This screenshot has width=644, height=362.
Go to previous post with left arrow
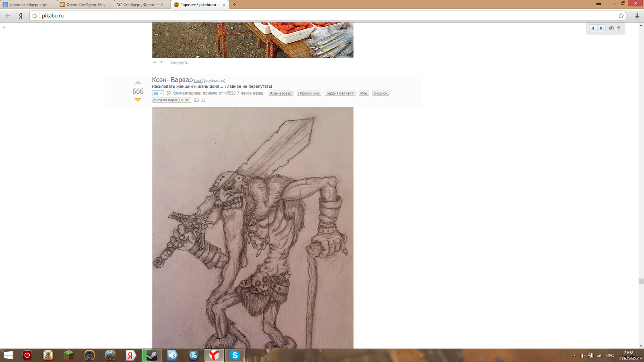click(x=593, y=28)
